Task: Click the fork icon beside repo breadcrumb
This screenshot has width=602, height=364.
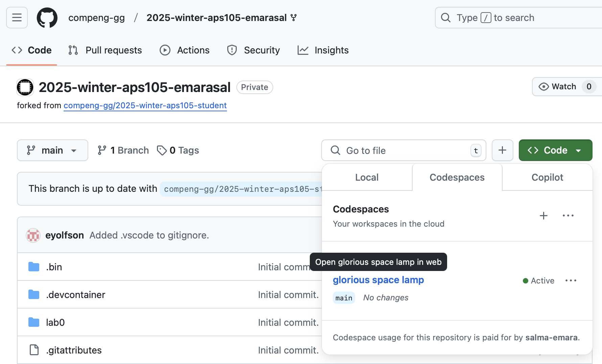Action: [294, 18]
